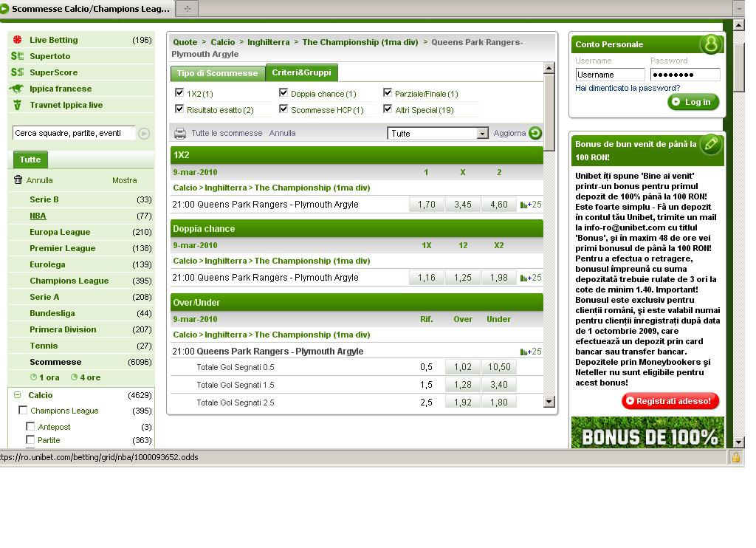Select the Scommesse Calcio browser tab
756x548 pixels.
[88, 9]
